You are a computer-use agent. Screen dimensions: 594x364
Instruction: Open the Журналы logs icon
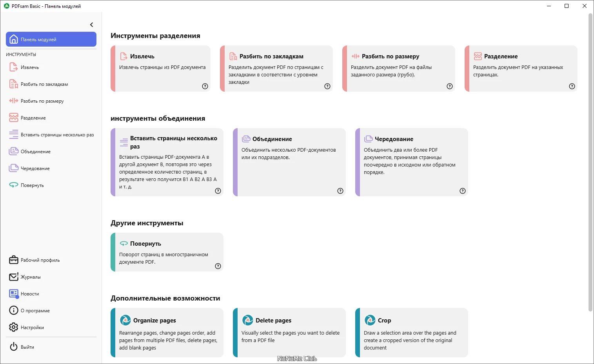13,277
